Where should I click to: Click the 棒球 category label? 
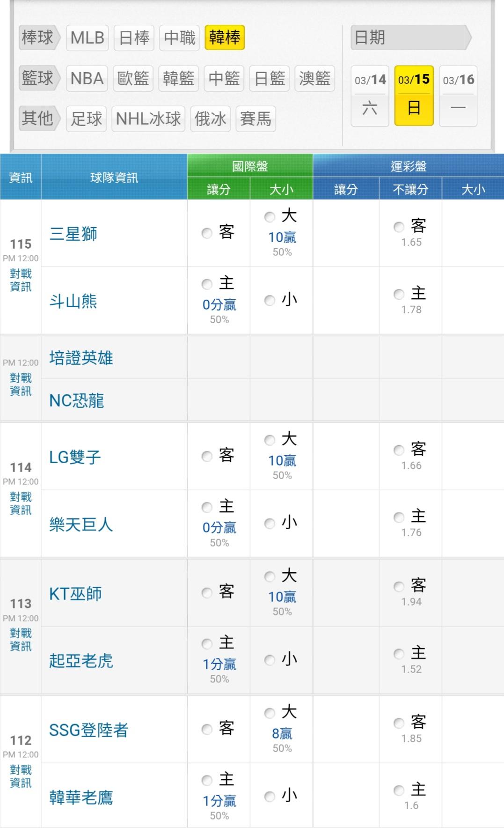point(39,37)
